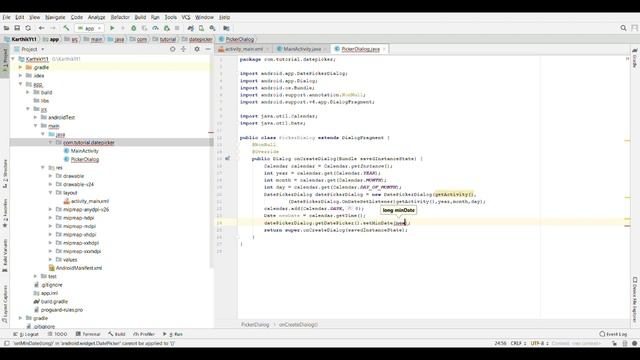Open the Project Structure toolbar icon

tap(226, 28)
